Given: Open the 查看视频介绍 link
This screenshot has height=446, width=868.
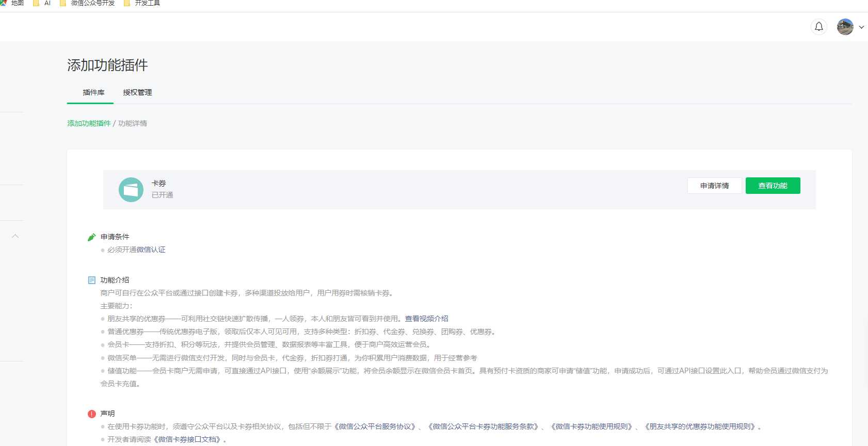Looking at the screenshot, I should (x=427, y=319).
